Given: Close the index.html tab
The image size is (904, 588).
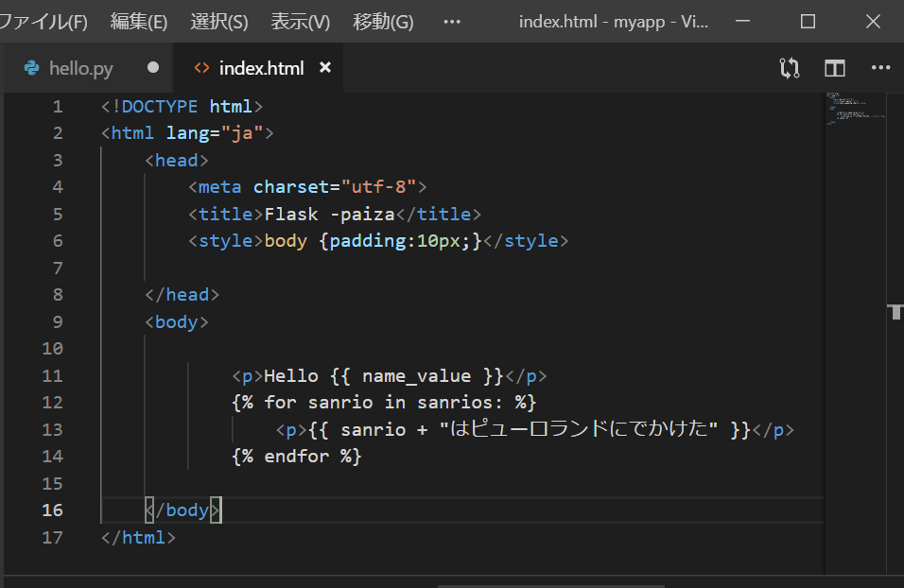Looking at the screenshot, I should (x=325, y=67).
